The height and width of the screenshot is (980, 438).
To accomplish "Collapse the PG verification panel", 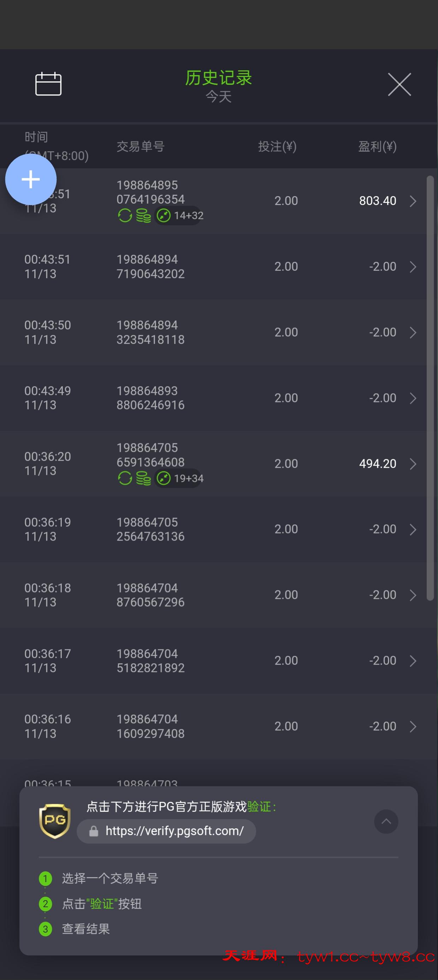I will pyautogui.click(x=386, y=821).
